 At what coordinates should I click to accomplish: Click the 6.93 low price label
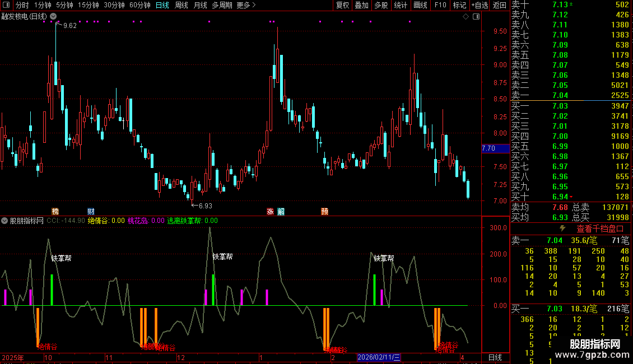click(x=206, y=206)
